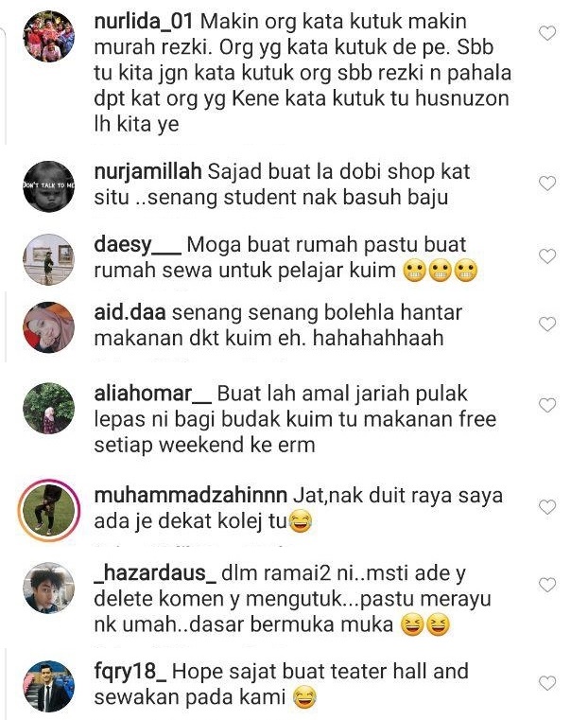Screen dimensions: 588x720
Task: Open the aliahomar__ username link
Action: click(153, 394)
